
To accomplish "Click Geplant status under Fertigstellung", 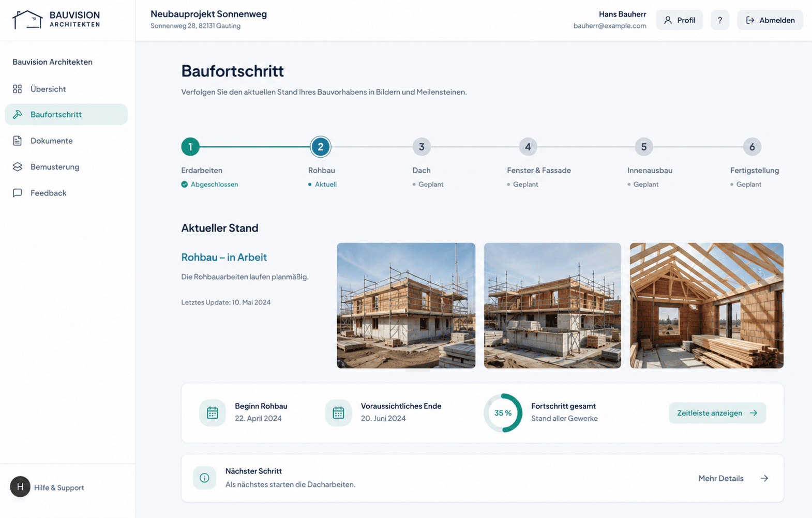I will (x=749, y=184).
